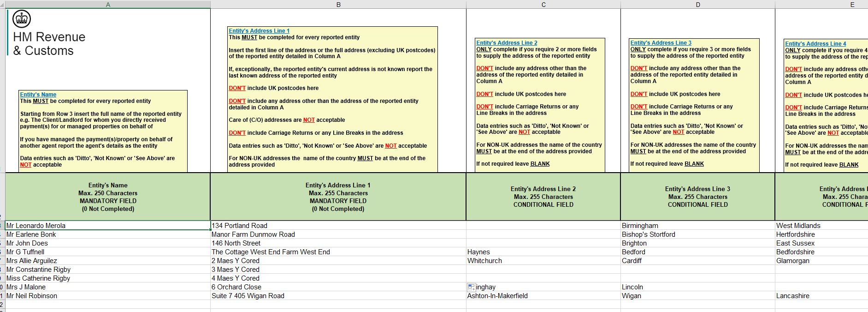Select cell '2 Maes Y Cored'
The height and width of the screenshot is (312, 868).
coord(338,261)
